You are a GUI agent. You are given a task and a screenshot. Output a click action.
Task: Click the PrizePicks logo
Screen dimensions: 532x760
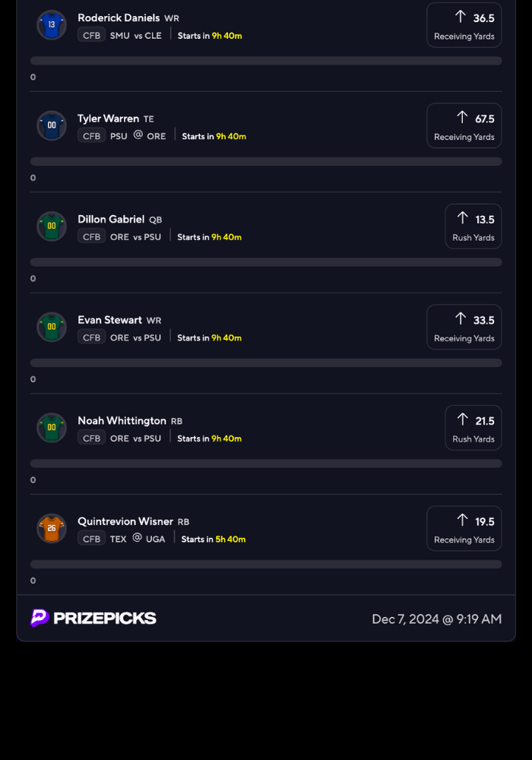(x=93, y=618)
